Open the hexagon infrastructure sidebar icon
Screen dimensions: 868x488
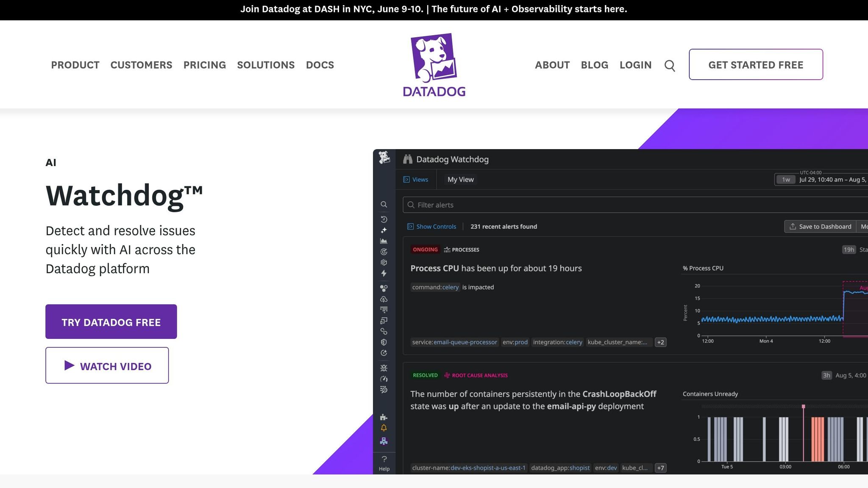pyautogui.click(x=384, y=288)
